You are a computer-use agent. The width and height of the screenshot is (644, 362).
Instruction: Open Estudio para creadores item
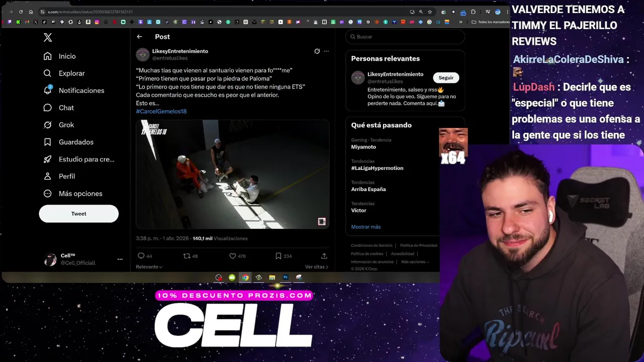tap(78, 159)
